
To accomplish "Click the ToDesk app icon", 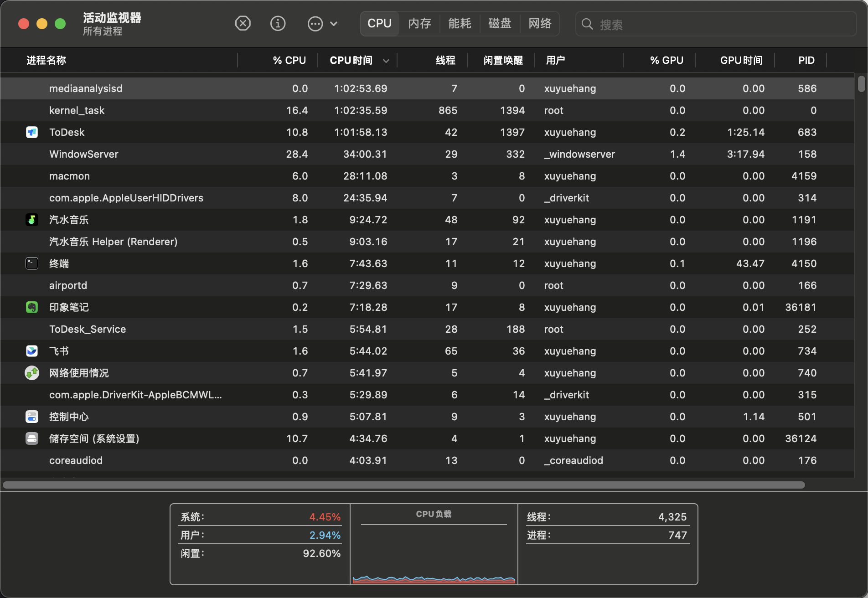I will click(x=32, y=132).
